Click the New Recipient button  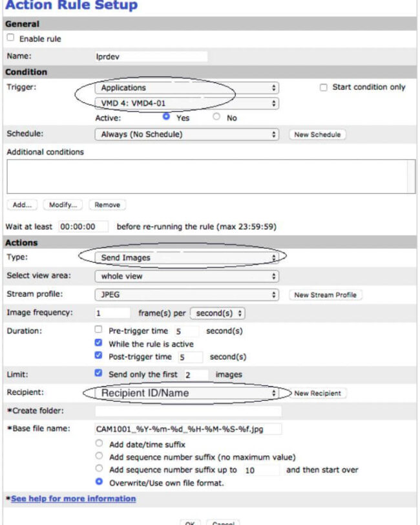point(318,393)
